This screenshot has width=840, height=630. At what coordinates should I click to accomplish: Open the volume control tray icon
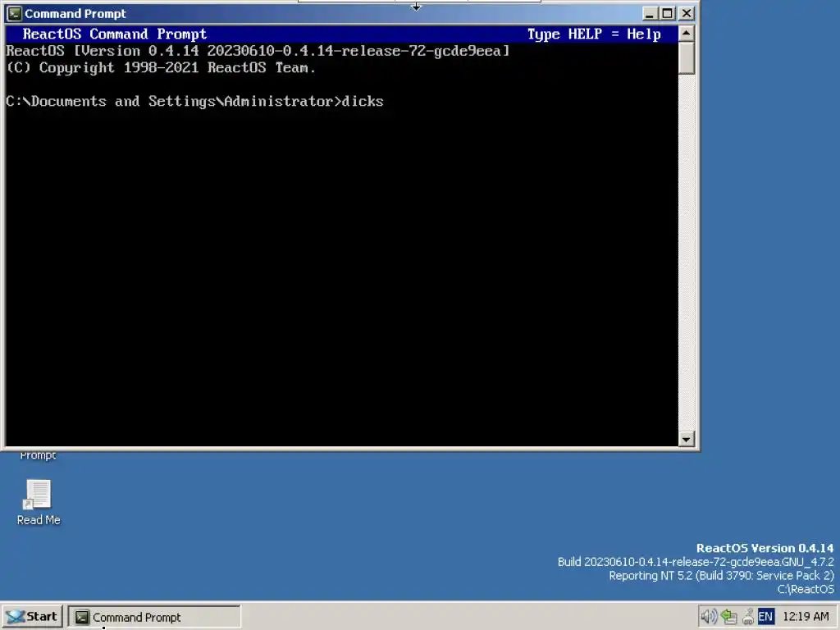coord(709,617)
